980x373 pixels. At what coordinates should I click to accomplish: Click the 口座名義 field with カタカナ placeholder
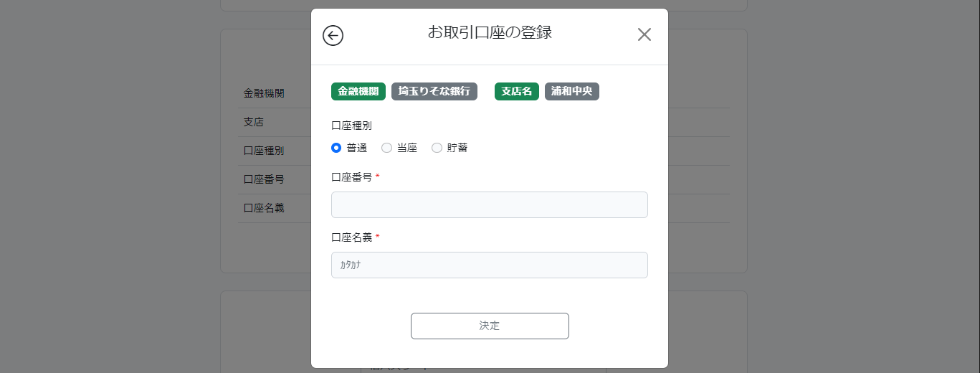490,265
